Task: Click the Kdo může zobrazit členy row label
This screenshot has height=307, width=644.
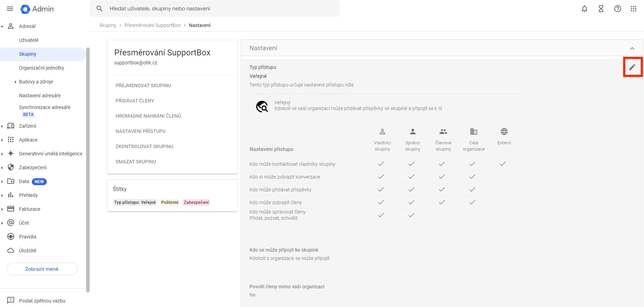Action: pos(275,202)
